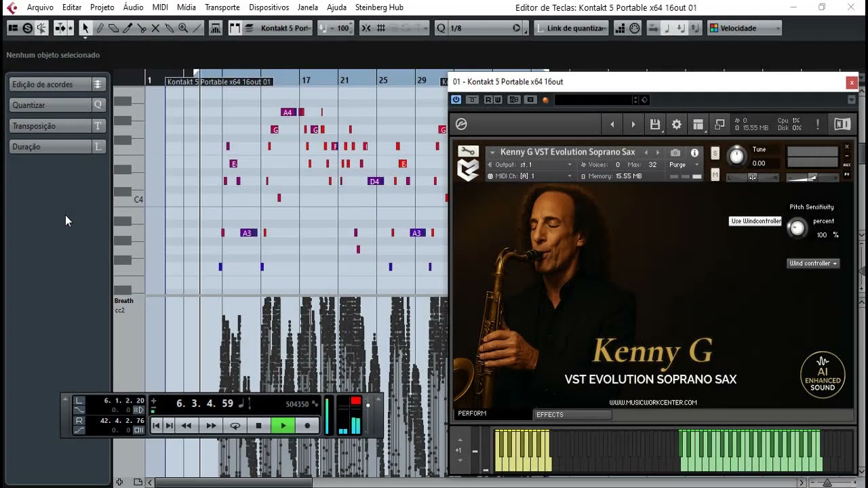The image size is (868, 488).
Task: Select the Erase tool
Action: [x=113, y=28]
